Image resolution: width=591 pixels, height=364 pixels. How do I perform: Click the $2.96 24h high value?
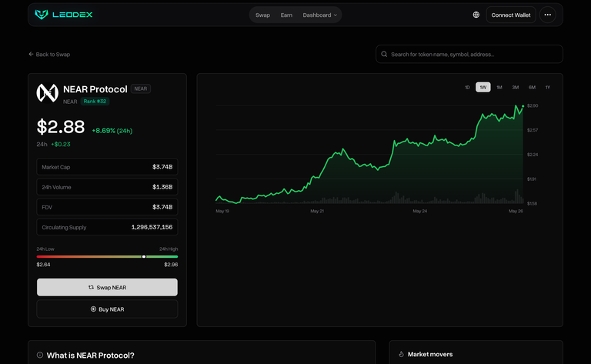[x=171, y=265]
